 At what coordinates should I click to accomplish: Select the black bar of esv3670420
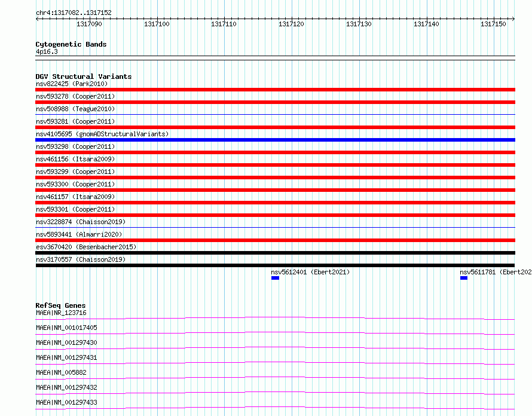coord(275,253)
